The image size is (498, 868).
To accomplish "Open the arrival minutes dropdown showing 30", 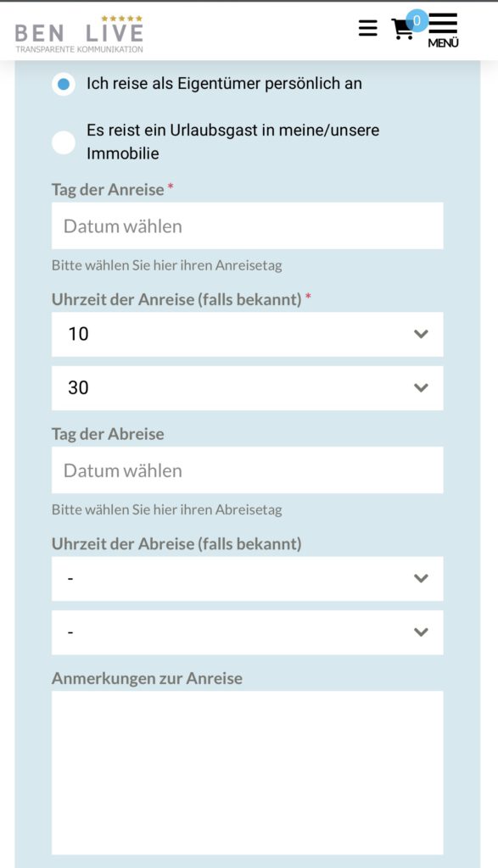I will tap(247, 387).
